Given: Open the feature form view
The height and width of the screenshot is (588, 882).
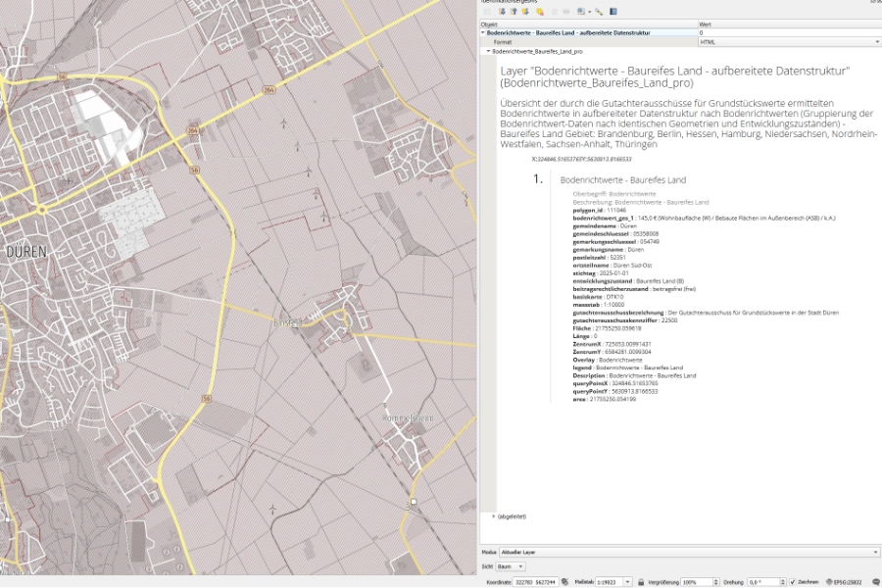Looking at the screenshot, I should 486,13.
